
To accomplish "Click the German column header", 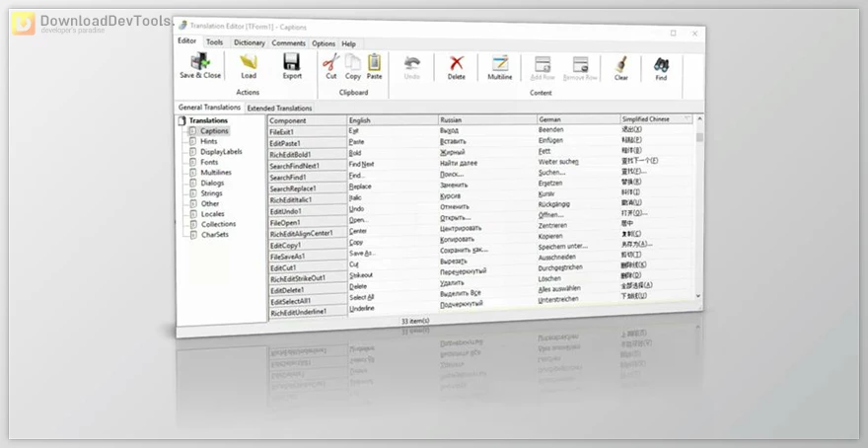I will [x=578, y=119].
